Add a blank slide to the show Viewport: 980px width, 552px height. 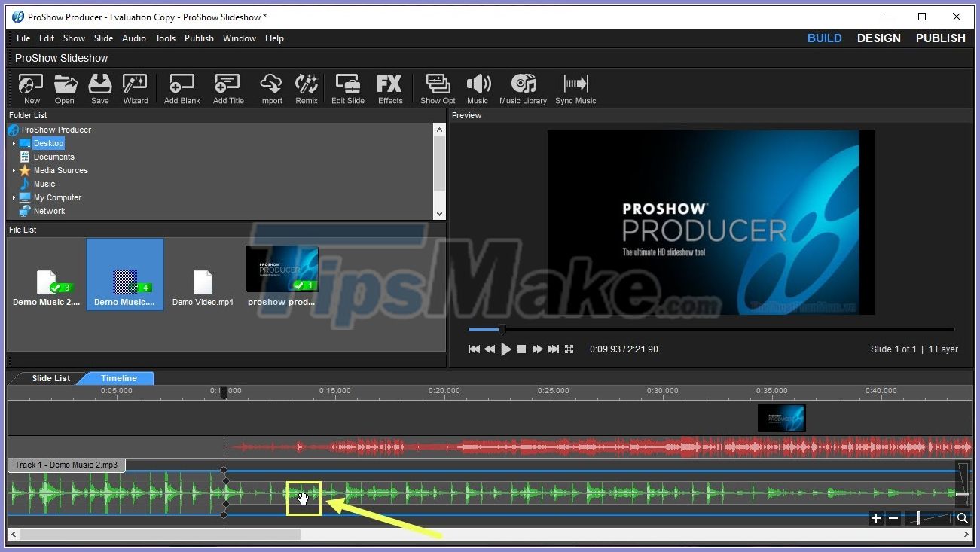pyautogui.click(x=181, y=88)
